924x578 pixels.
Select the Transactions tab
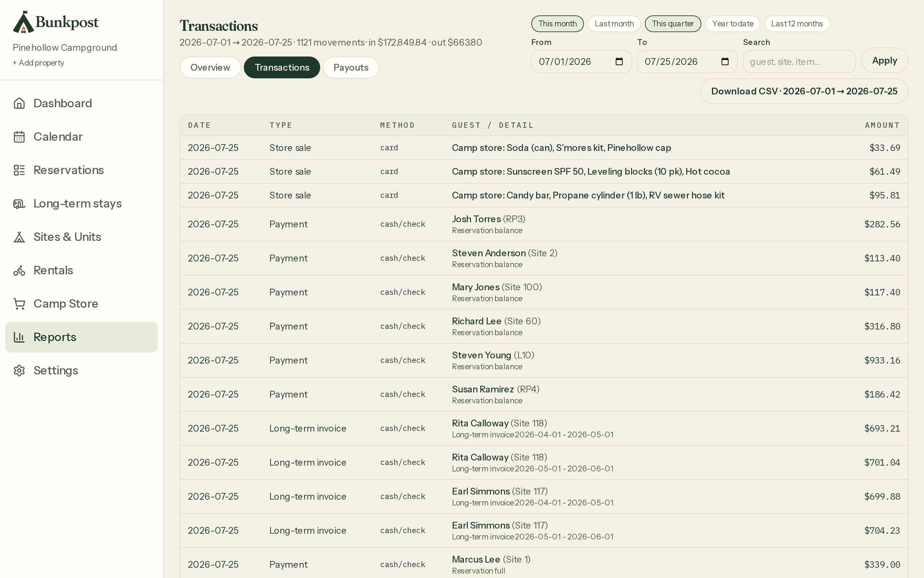(x=282, y=67)
